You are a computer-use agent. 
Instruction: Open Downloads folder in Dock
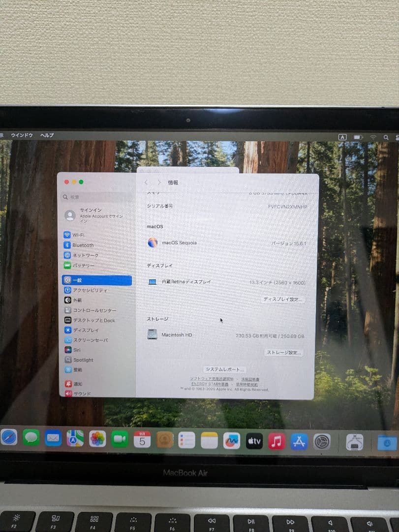point(387,443)
